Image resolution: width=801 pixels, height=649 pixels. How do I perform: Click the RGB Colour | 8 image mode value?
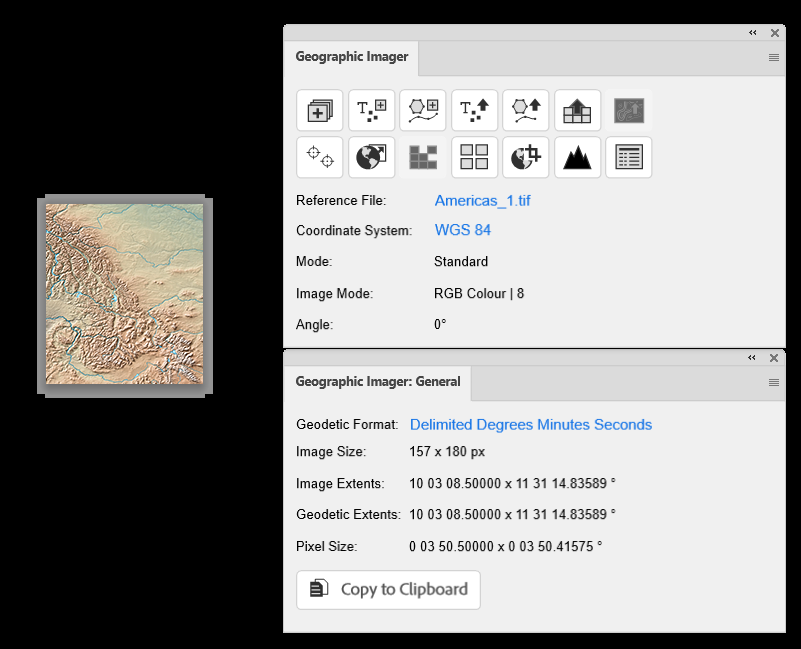click(479, 293)
